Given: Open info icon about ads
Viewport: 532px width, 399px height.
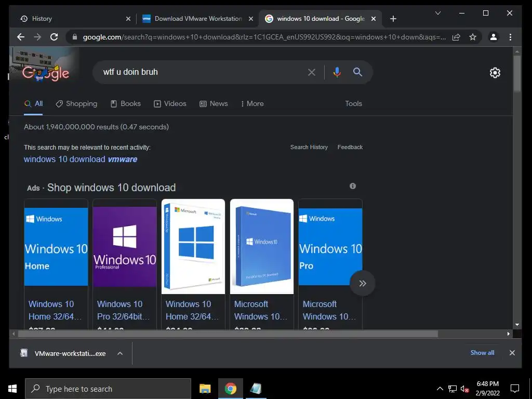Looking at the screenshot, I should coord(353,186).
